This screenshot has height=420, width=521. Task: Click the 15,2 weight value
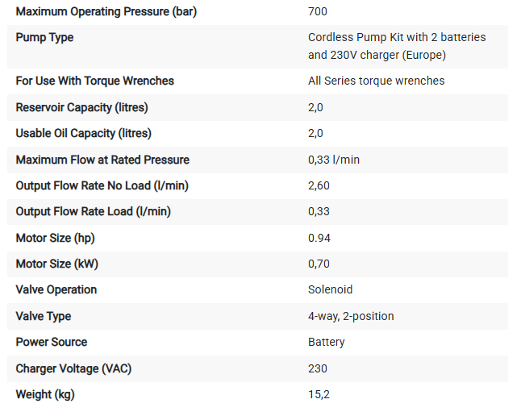click(319, 394)
